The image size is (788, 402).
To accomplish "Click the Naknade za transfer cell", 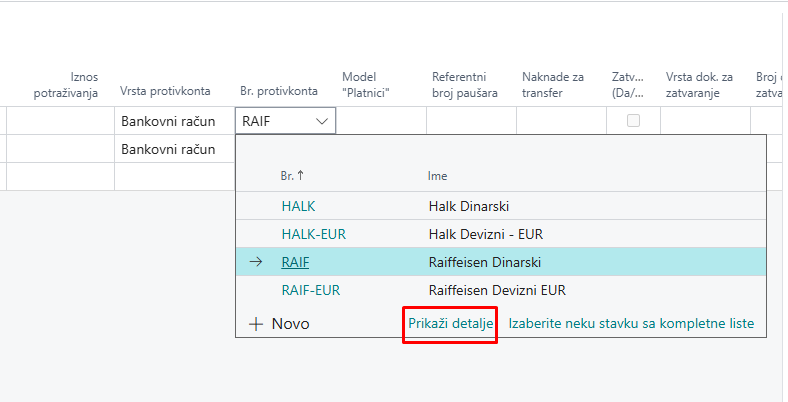I will pyautogui.click(x=560, y=121).
